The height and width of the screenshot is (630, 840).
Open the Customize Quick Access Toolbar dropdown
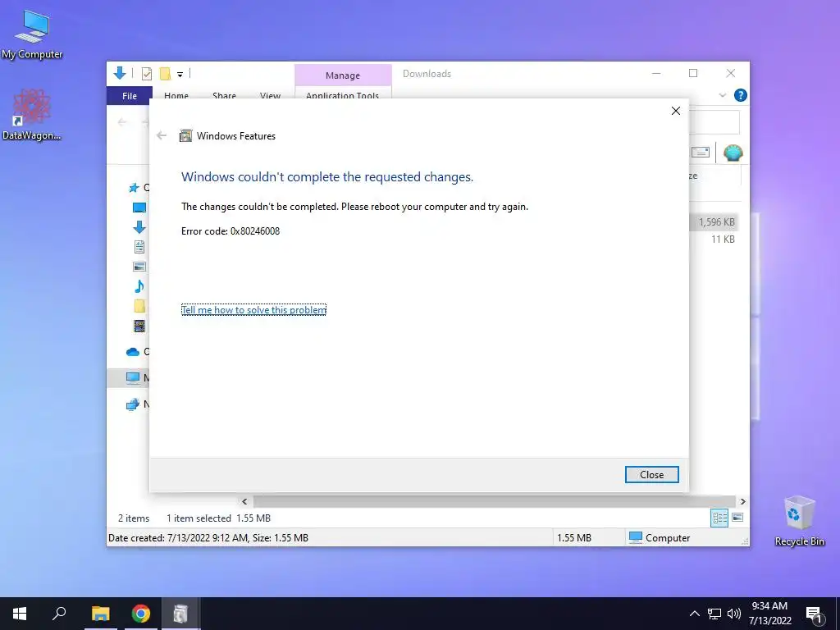click(180, 75)
